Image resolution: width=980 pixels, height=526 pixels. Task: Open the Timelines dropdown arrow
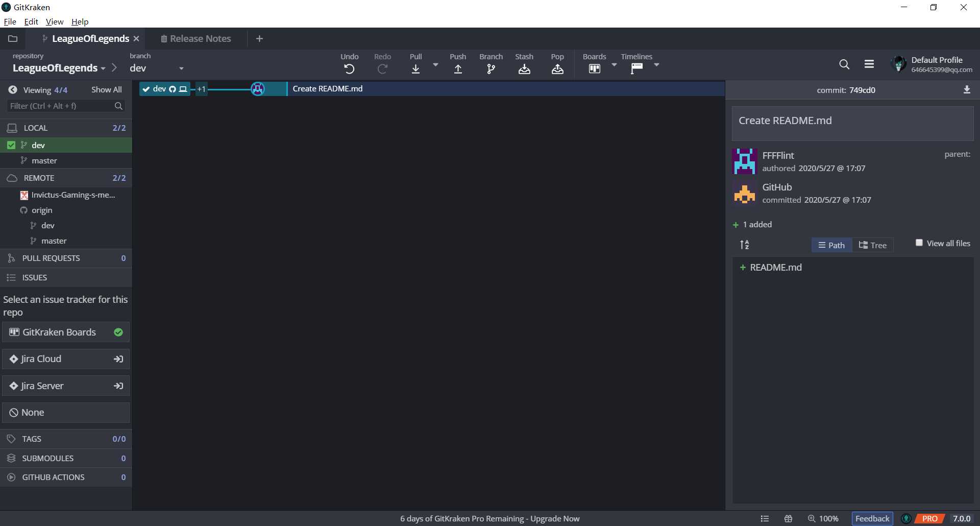tap(656, 65)
